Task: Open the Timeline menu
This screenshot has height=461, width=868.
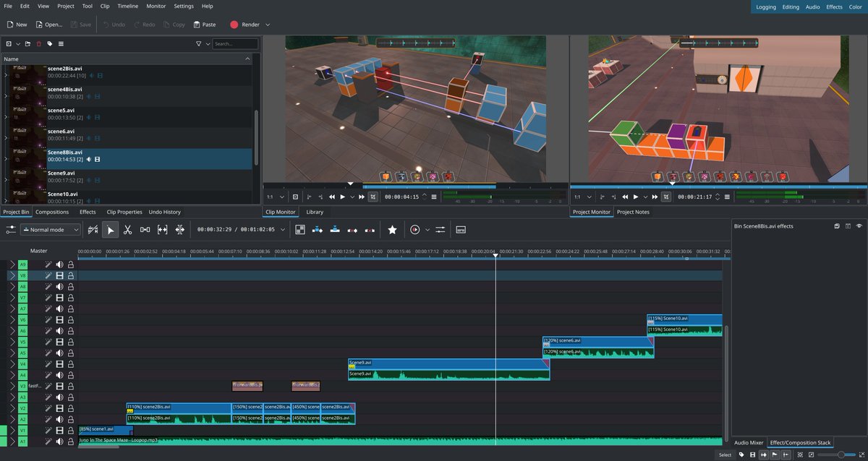Action: [x=127, y=6]
